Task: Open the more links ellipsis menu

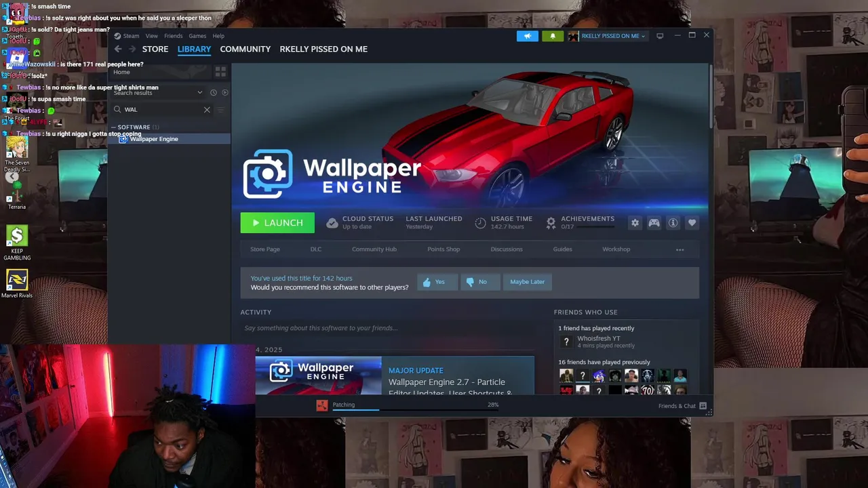Action: pos(679,249)
